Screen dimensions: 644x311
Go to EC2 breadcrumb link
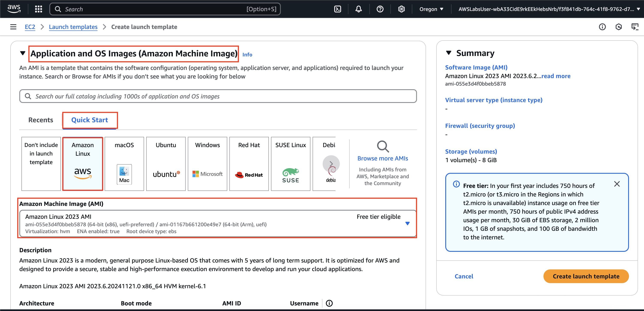[x=30, y=27]
